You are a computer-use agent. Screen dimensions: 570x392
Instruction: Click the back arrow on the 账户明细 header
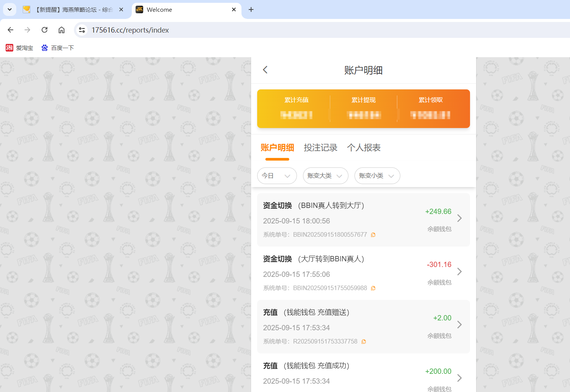click(265, 70)
